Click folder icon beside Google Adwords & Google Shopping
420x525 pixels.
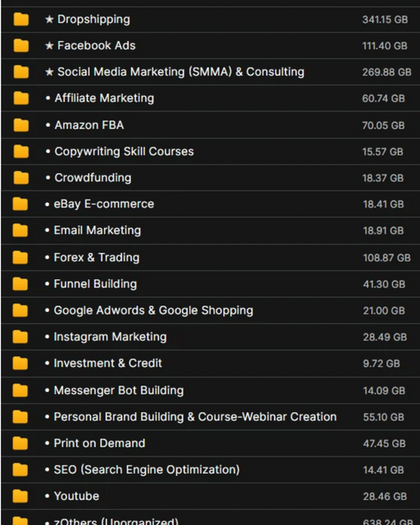pos(20,311)
